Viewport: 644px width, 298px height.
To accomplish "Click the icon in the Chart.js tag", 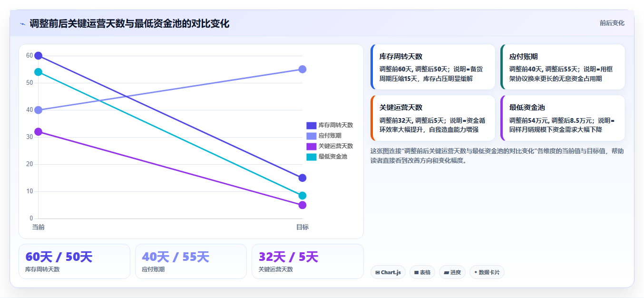I will [x=378, y=273].
